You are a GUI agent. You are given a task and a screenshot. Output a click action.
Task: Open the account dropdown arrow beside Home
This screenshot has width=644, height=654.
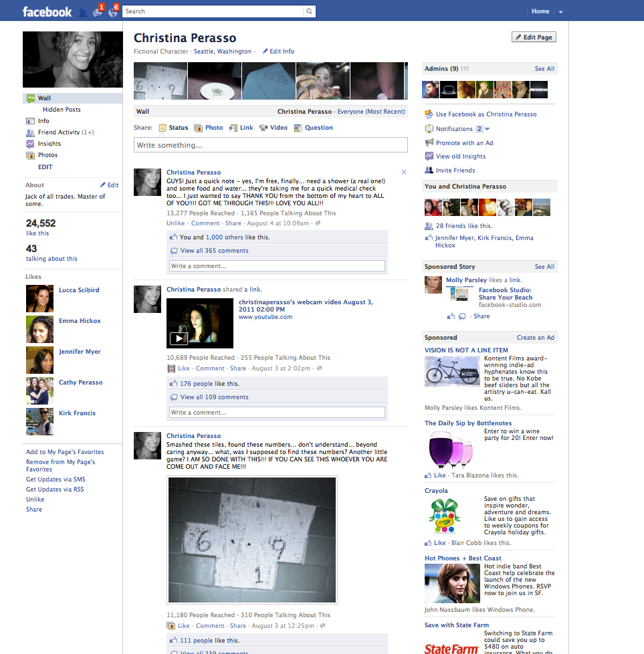[x=560, y=11]
